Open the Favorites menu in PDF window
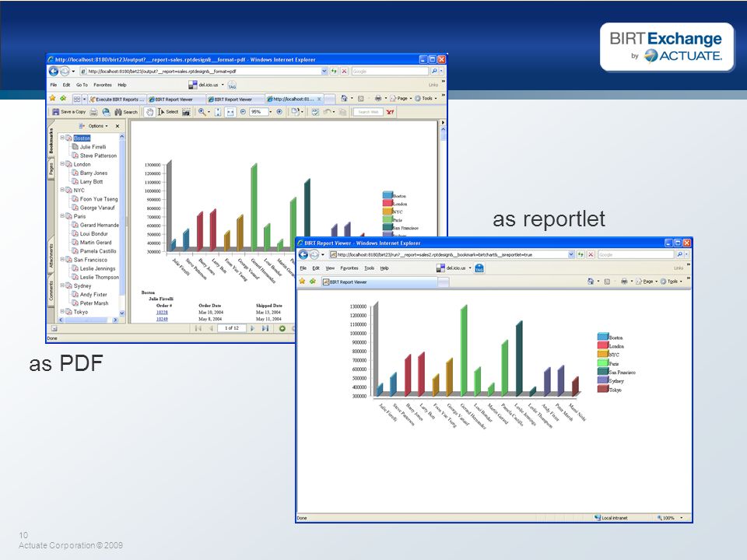 point(103,85)
